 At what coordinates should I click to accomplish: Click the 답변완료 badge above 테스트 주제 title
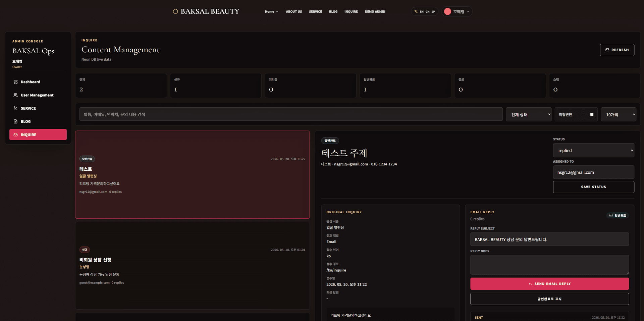click(x=330, y=141)
